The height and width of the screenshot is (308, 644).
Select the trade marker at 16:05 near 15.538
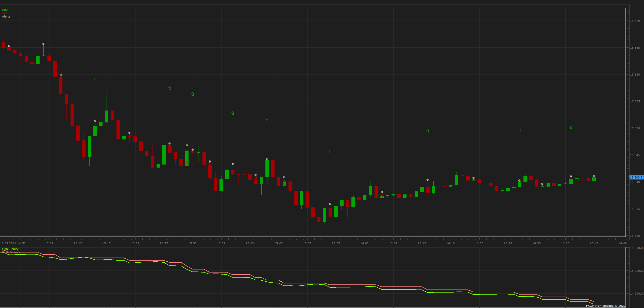click(x=382, y=192)
